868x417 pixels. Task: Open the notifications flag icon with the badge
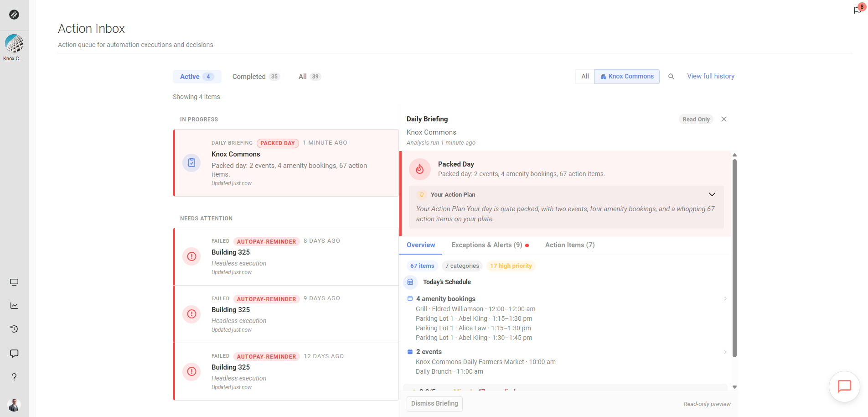858,10
